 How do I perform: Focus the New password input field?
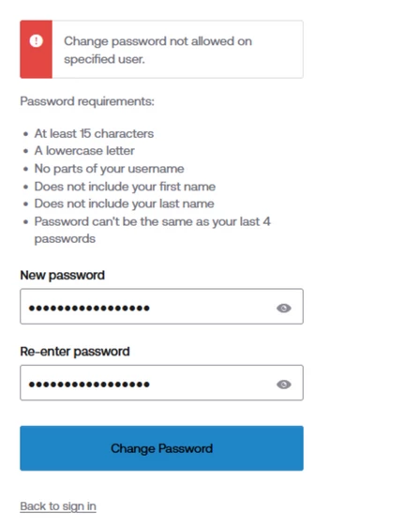pos(161,307)
